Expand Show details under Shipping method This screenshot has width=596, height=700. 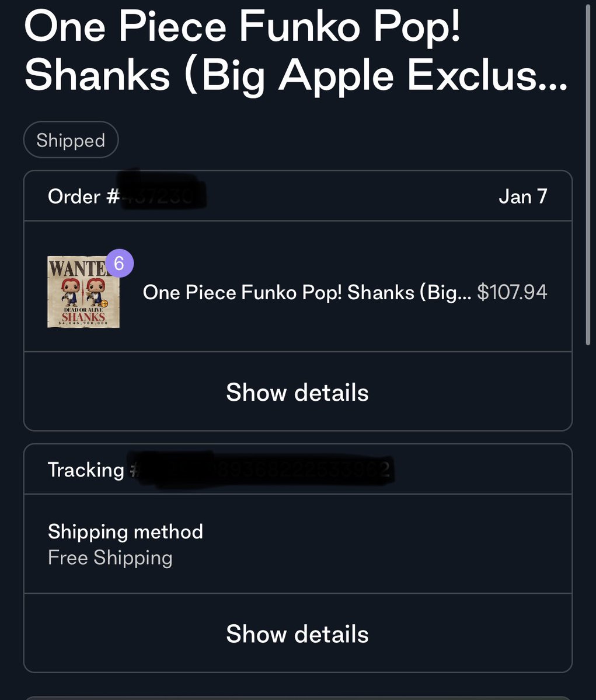(x=297, y=634)
